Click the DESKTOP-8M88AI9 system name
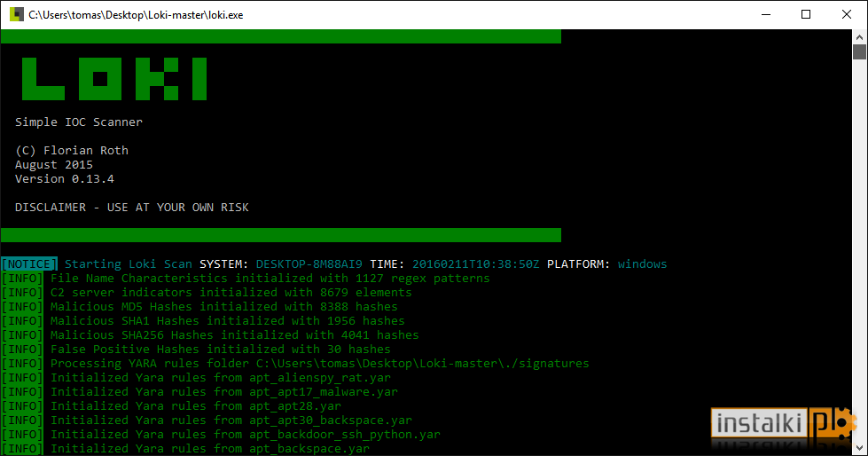The width and height of the screenshot is (868, 456). pos(309,263)
